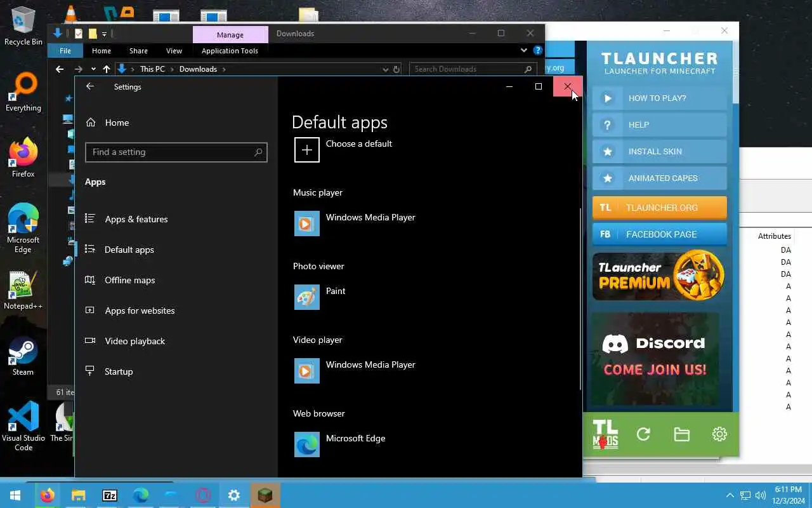The width and height of the screenshot is (812, 508).
Task: Click Firefox in the taskbar
Action: [48, 495]
